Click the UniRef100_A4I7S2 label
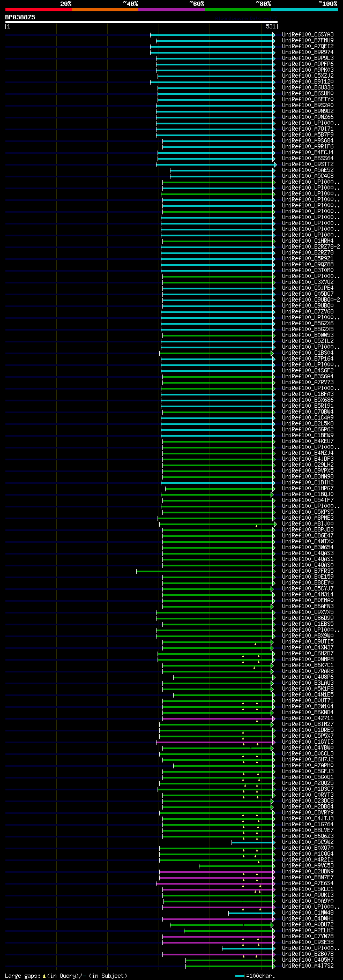Screen dimensions: 343x980 pyautogui.click(x=308, y=966)
